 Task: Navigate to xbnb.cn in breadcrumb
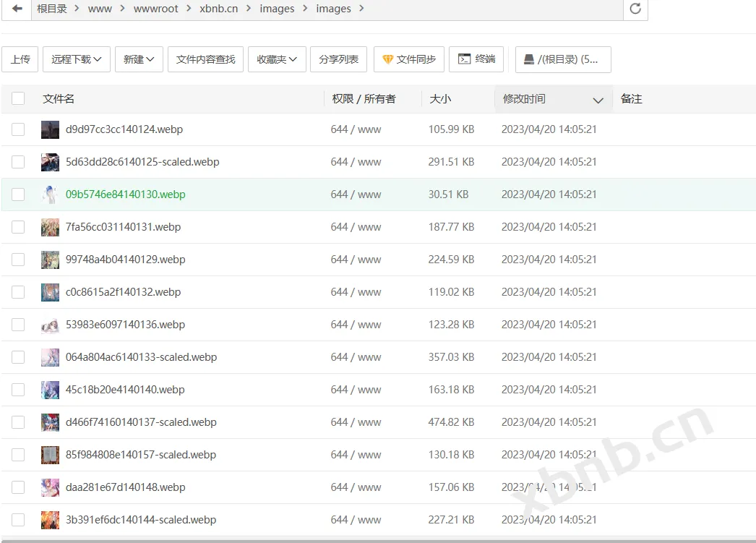(219, 9)
